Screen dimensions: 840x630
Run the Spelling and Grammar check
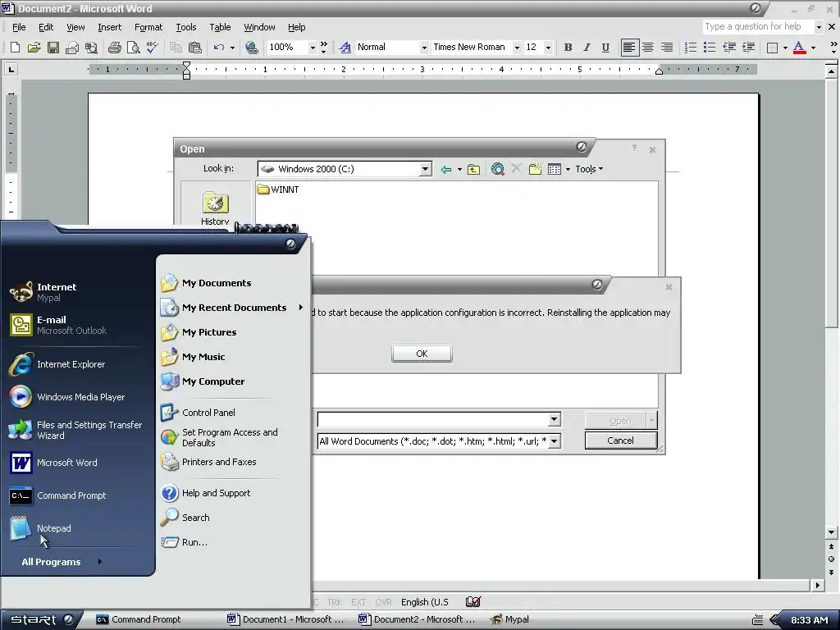152,47
